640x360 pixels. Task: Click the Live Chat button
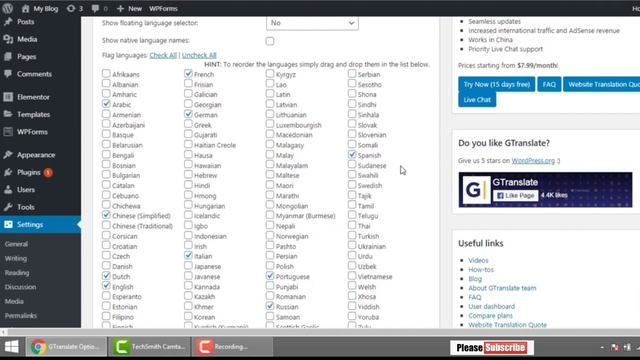point(477,100)
